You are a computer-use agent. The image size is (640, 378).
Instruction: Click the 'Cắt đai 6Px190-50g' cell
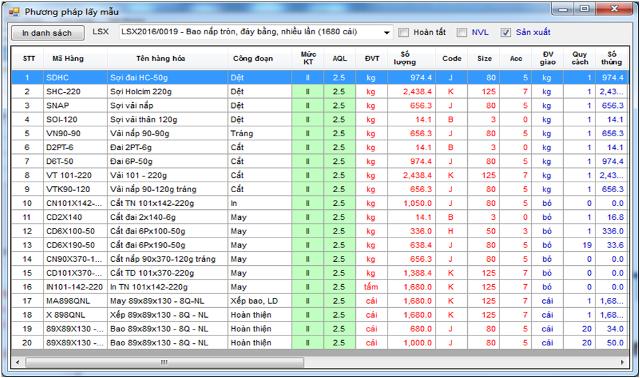(x=167, y=245)
